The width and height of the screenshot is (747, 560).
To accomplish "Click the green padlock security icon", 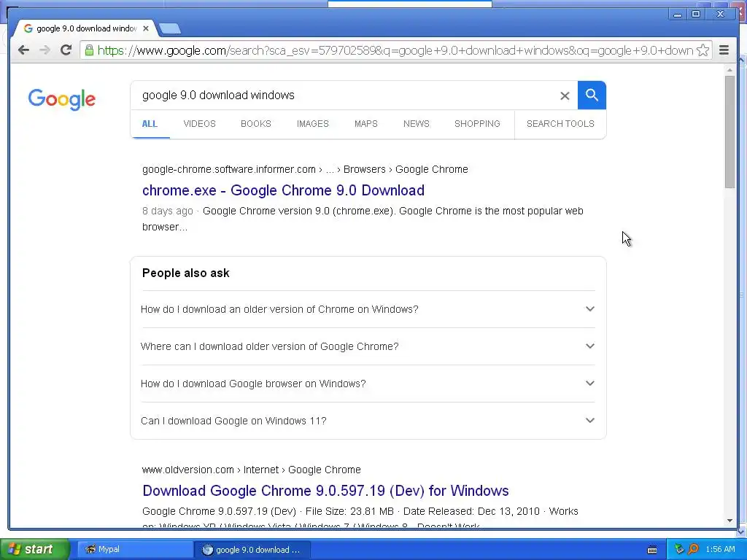I will [89, 50].
